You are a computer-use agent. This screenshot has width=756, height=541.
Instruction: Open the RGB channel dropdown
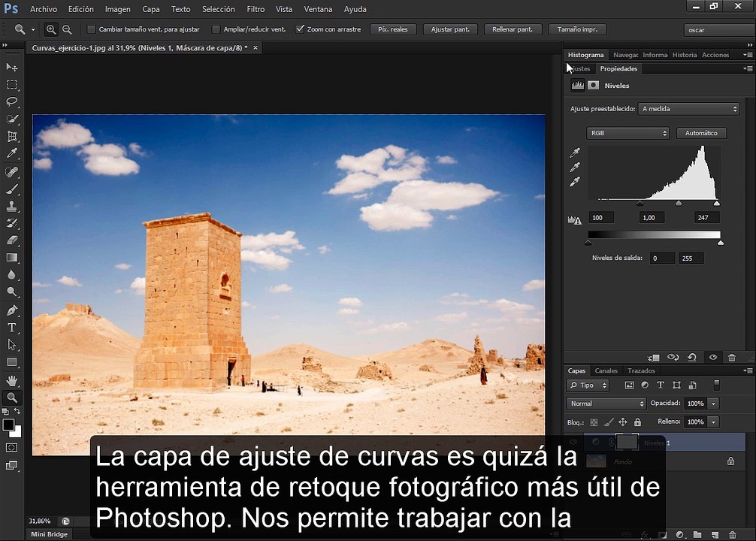pos(627,133)
